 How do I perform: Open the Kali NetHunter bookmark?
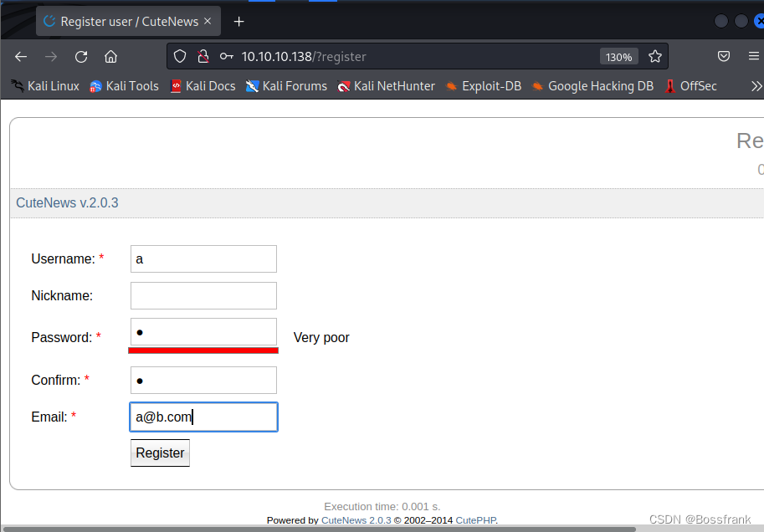[386, 86]
